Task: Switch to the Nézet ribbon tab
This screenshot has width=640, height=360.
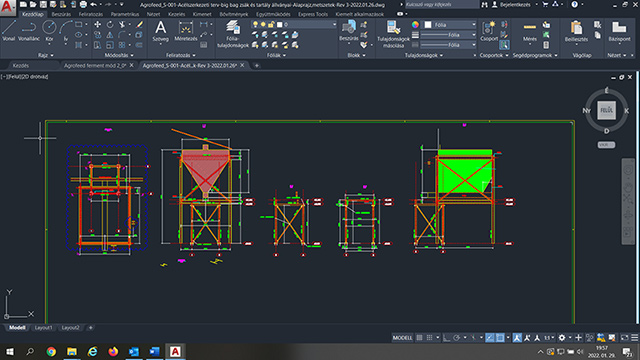Action: point(153,14)
